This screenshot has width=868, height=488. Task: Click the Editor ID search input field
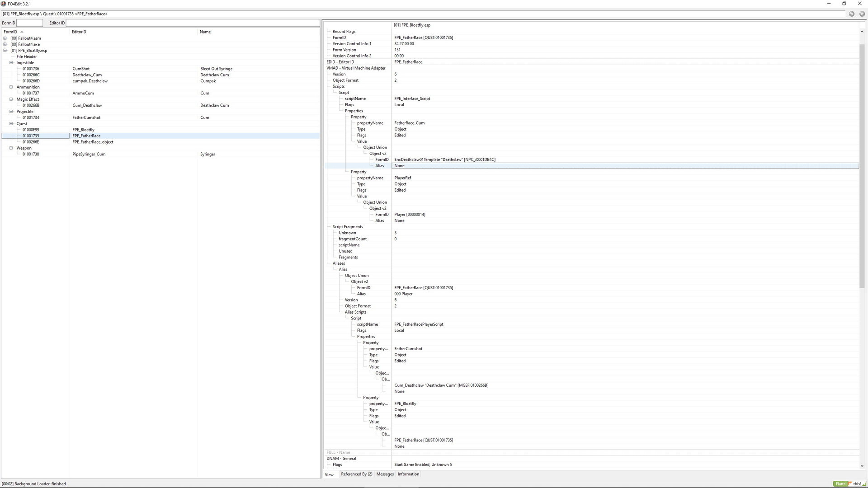(193, 23)
